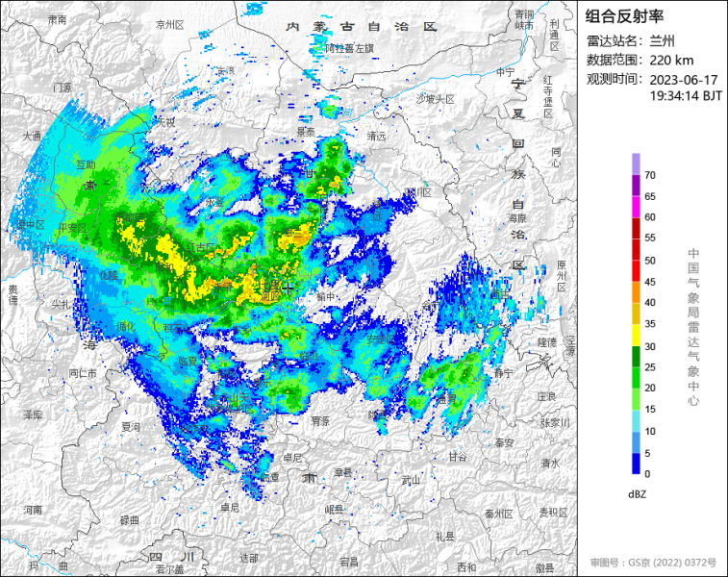Viewport: 728px width, 577px height.
Task: Click the red 50 dBZ legend swatch
Action: coord(636,250)
